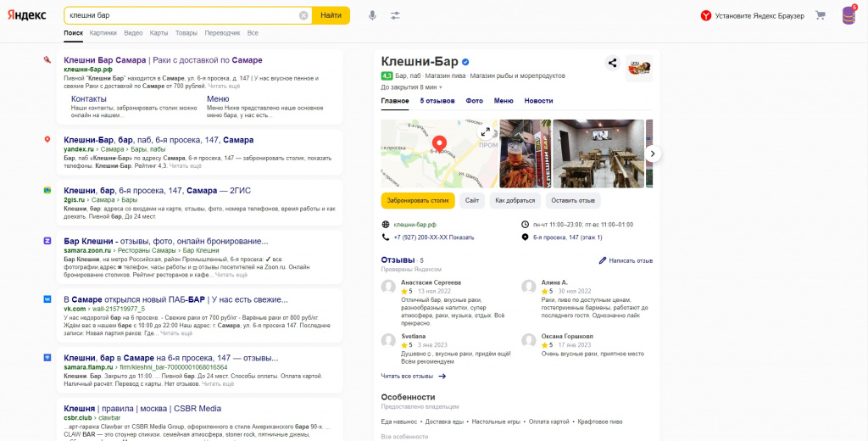Share the Клешни-Бар card
This screenshot has width=868, height=441.
(612, 63)
